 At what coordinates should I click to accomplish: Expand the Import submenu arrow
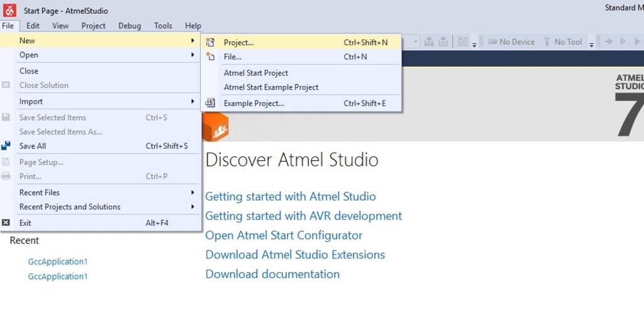192,101
